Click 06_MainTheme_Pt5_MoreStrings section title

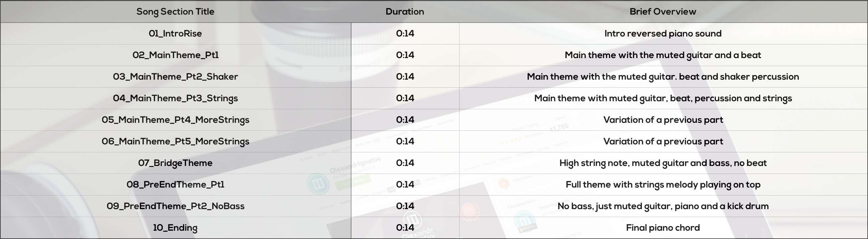(175, 141)
